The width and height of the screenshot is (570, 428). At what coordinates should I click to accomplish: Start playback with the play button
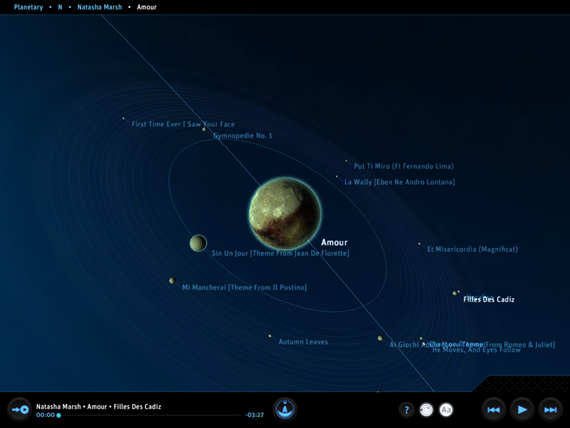coord(522,410)
